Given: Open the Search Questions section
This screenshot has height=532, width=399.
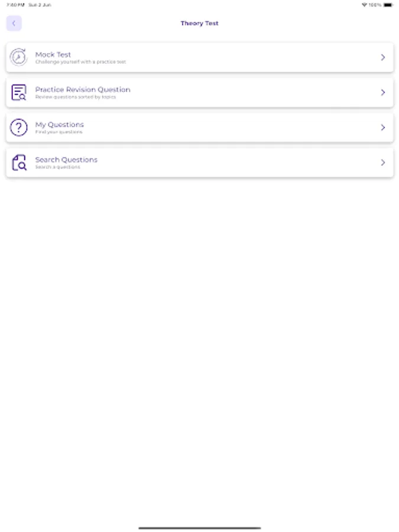Looking at the screenshot, I should (199, 163).
